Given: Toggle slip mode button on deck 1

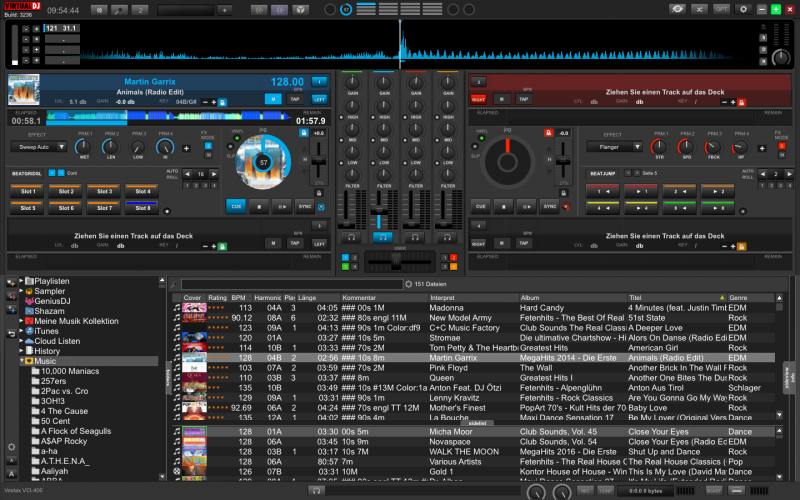Looking at the screenshot, I should 230,147.
